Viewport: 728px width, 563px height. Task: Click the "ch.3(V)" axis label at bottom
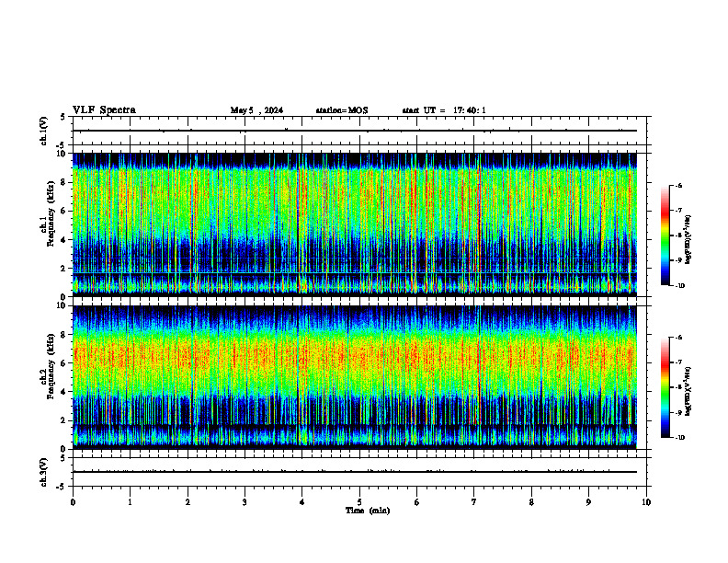pyautogui.click(x=44, y=472)
